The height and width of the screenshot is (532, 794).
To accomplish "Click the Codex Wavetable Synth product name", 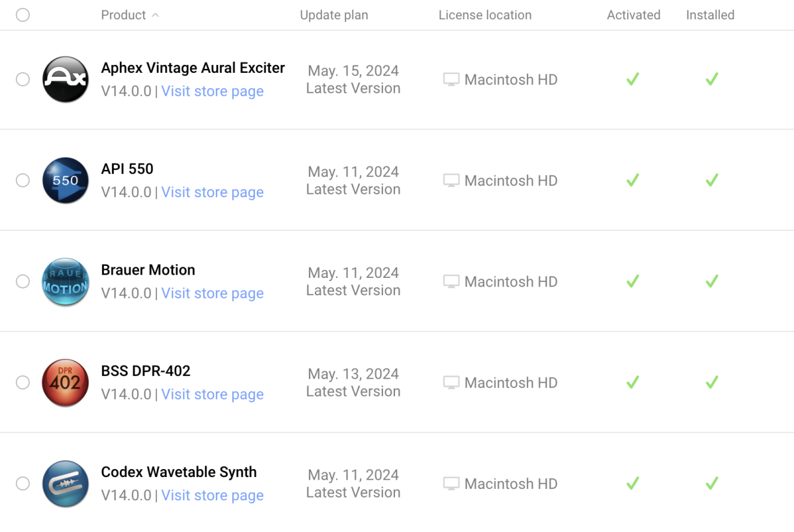I will click(x=179, y=472).
